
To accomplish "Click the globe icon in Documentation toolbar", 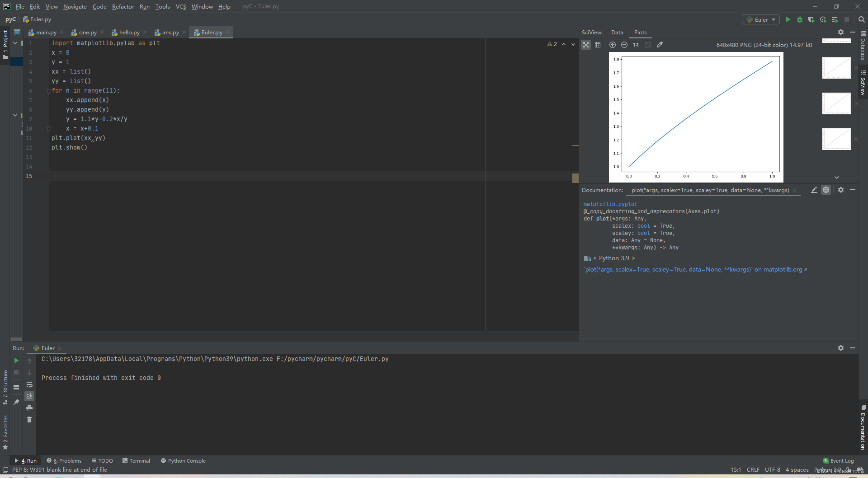I will (826, 190).
